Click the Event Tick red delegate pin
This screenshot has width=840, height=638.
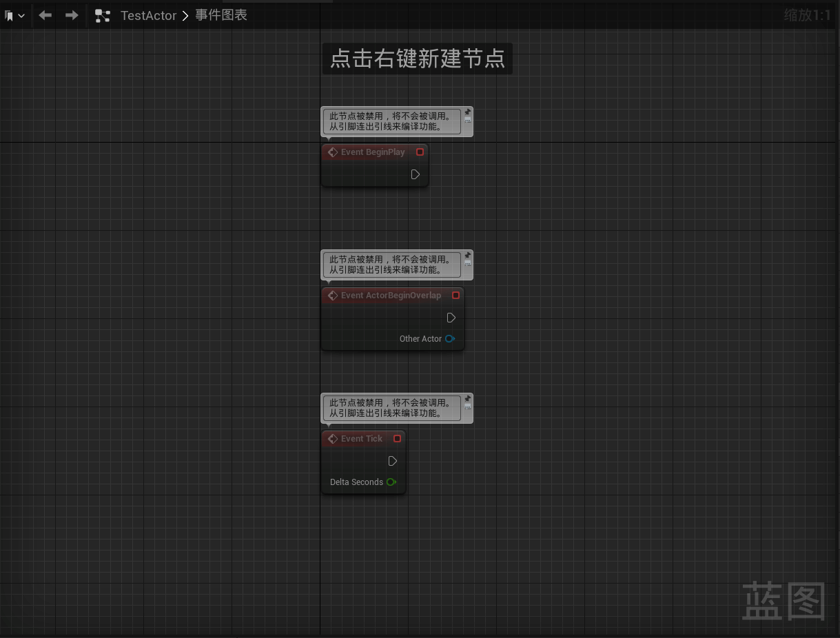(397, 439)
